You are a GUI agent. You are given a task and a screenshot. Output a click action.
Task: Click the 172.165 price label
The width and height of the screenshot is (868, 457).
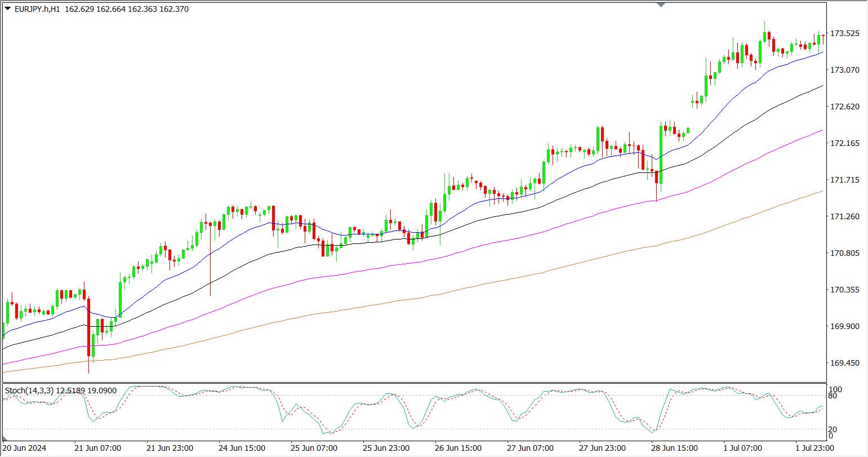(x=845, y=143)
